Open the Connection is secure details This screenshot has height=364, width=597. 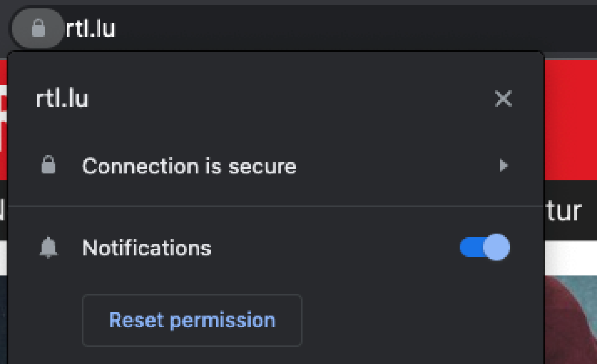pyautogui.click(x=189, y=166)
